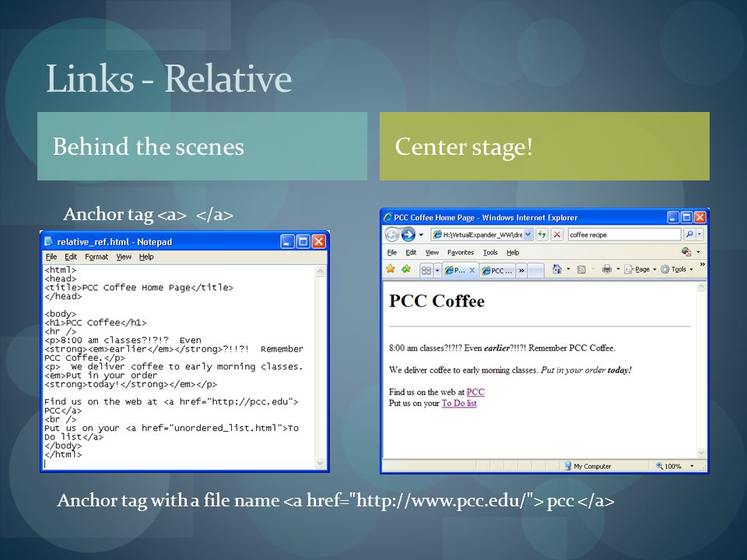Screen dimensions: 747x560
Task: Click the 'href="unordered_list.html"' text in Notepad
Action: point(212,428)
